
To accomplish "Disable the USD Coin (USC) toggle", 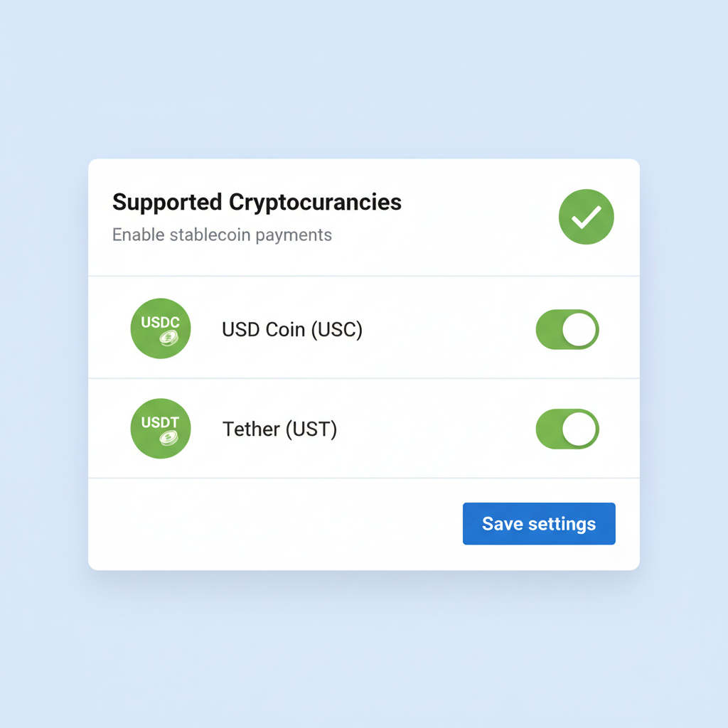I will (567, 329).
